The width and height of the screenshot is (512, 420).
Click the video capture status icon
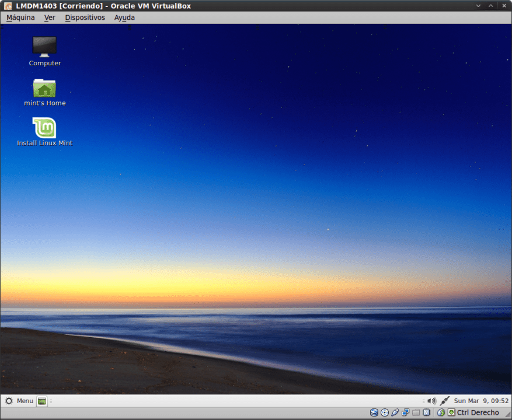[x=427, y=413]
